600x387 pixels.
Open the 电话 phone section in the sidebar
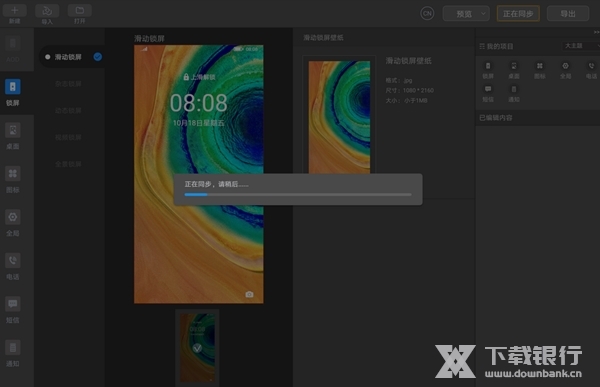13,266
